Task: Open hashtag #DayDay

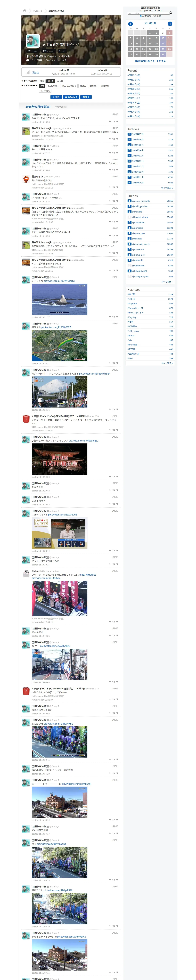Action: click(132, 317)
